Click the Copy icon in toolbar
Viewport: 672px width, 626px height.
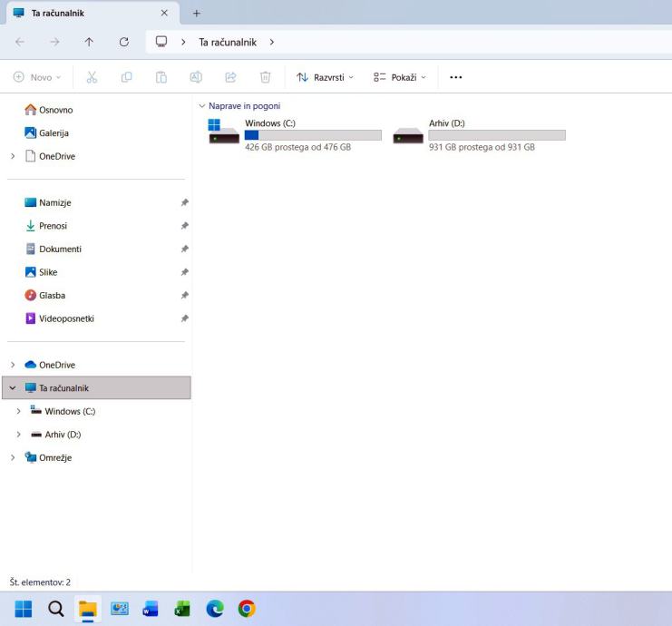click(x=126, y=77)
